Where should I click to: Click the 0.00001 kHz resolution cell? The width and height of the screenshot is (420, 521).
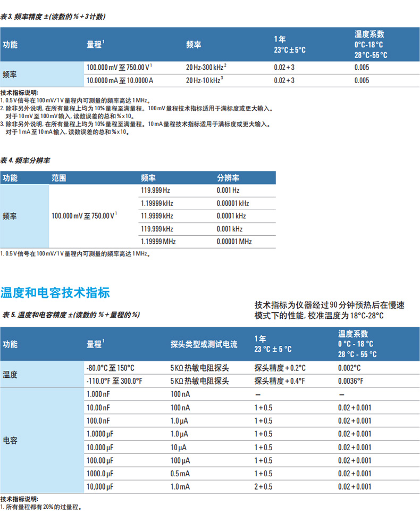232,203
